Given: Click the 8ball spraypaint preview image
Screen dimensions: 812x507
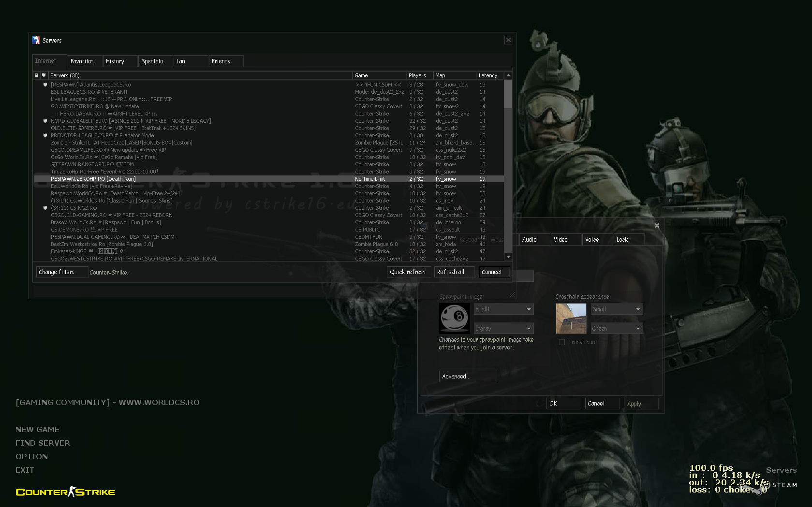Looking at the screenshot, I should point(454,319).
